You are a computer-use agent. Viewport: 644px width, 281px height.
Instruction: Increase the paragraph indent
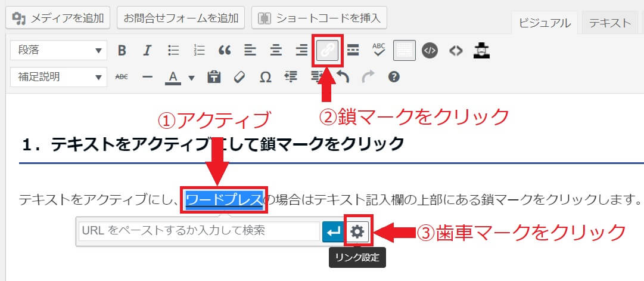[x=316, y=77]
